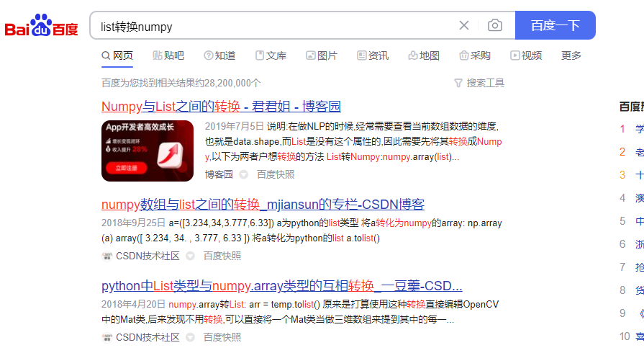Open 搜索工具 filter options
The height and width of the screenshot is (353, 644).
click(x=479, y=83)
